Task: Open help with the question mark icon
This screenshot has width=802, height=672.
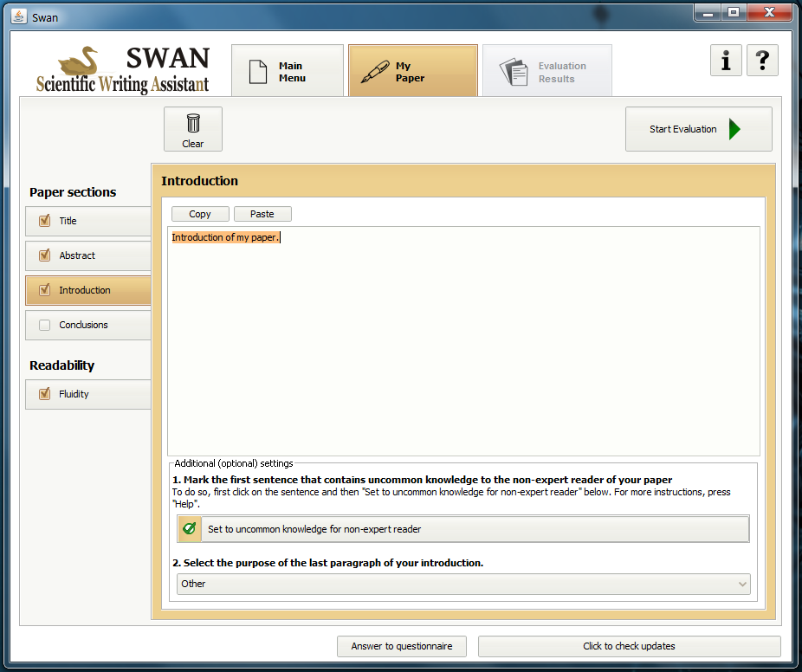Action: pos(762,61)
